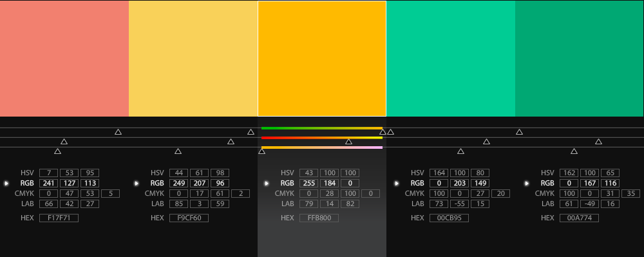Click the CMYK black value 35 field
This screenshot has width=644, height=257.
631,193
